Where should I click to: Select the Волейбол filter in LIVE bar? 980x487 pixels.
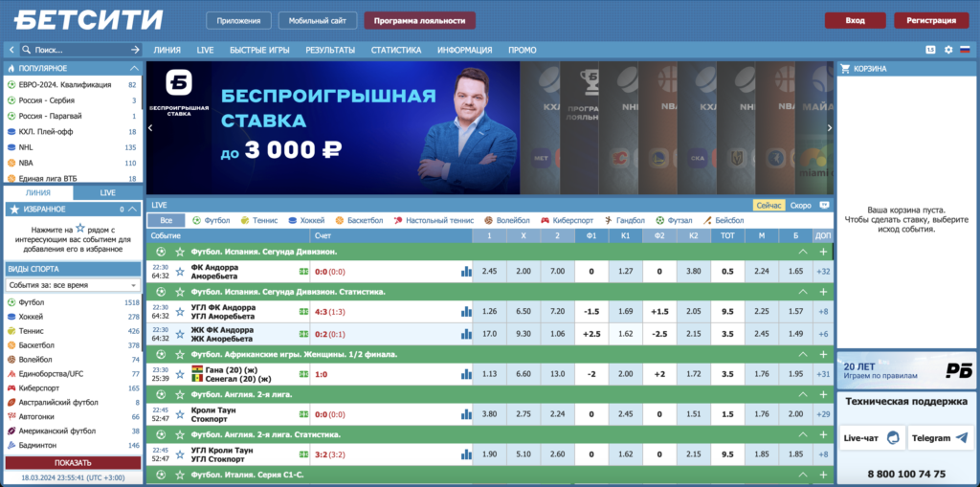[x=505, y=221]
